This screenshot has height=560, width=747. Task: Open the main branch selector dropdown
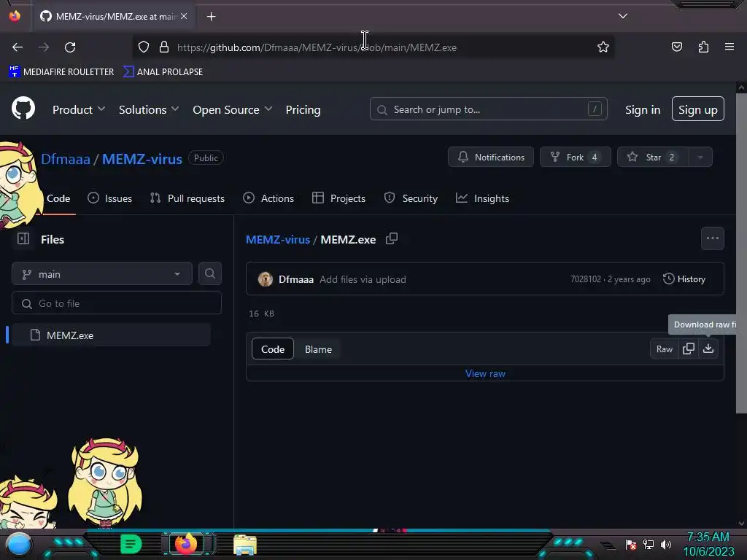[102, 274]
